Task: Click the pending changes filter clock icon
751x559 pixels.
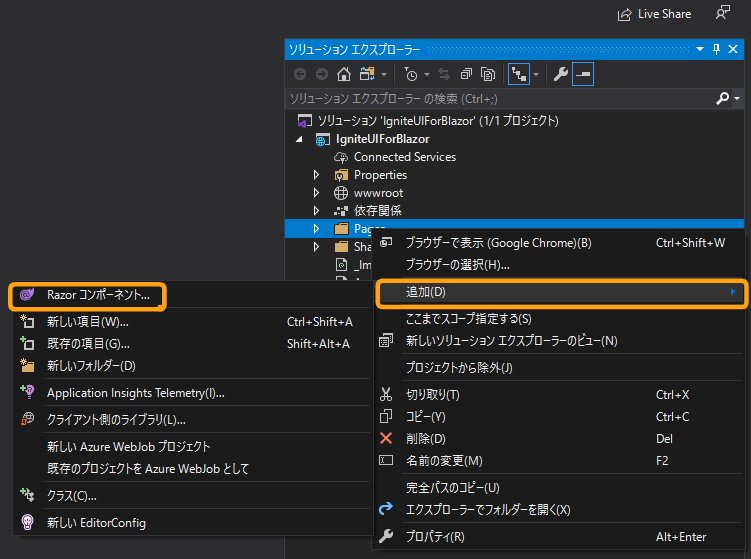Action: pyautogui.click(x=410, y=74)
